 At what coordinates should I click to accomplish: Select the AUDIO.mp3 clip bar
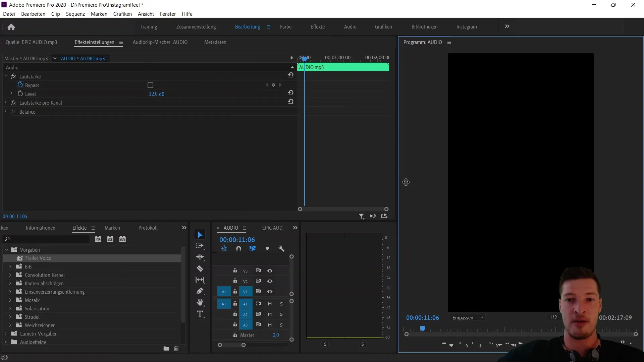point(343,67)
